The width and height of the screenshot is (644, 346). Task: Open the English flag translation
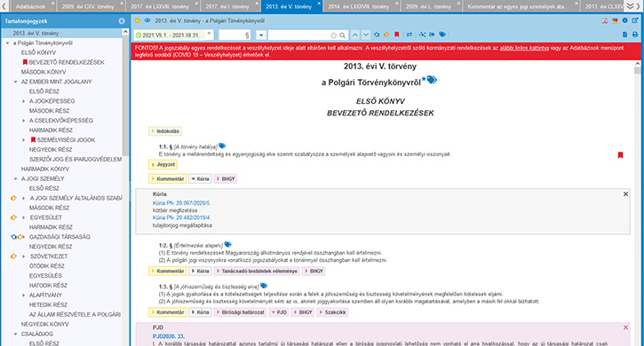605,20
